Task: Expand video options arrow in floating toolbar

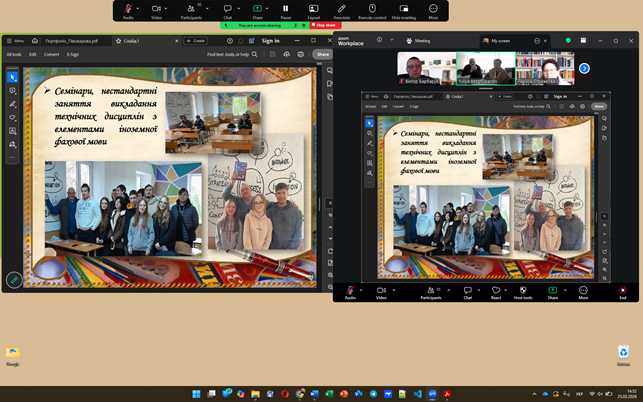Action: [166, 8]
